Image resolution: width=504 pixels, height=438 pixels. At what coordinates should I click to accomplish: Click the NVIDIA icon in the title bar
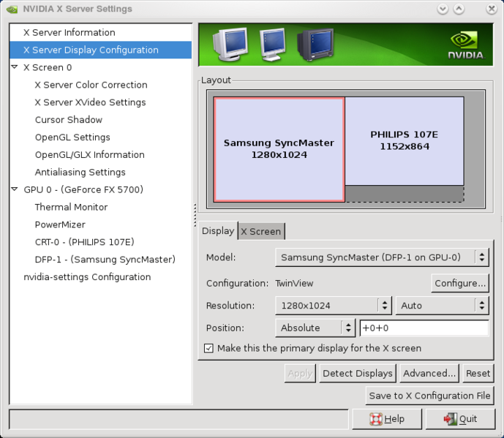pyautogui.click(x=12, y=9)
